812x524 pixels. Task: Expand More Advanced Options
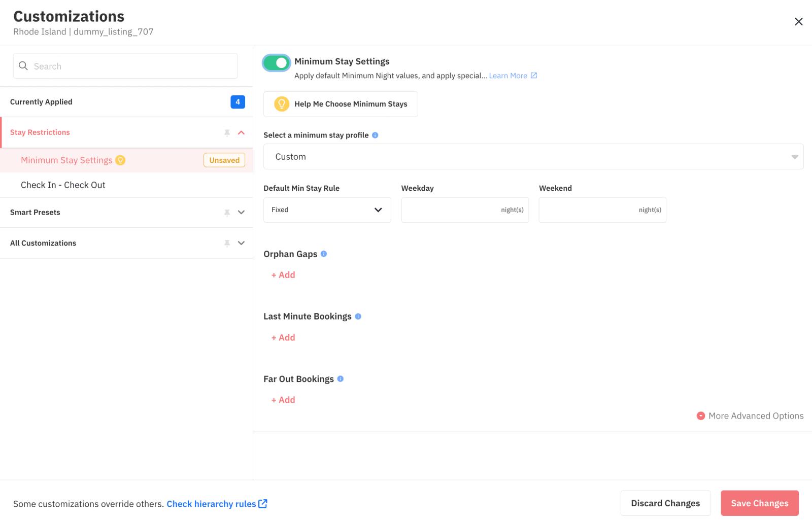pos(750,416)
